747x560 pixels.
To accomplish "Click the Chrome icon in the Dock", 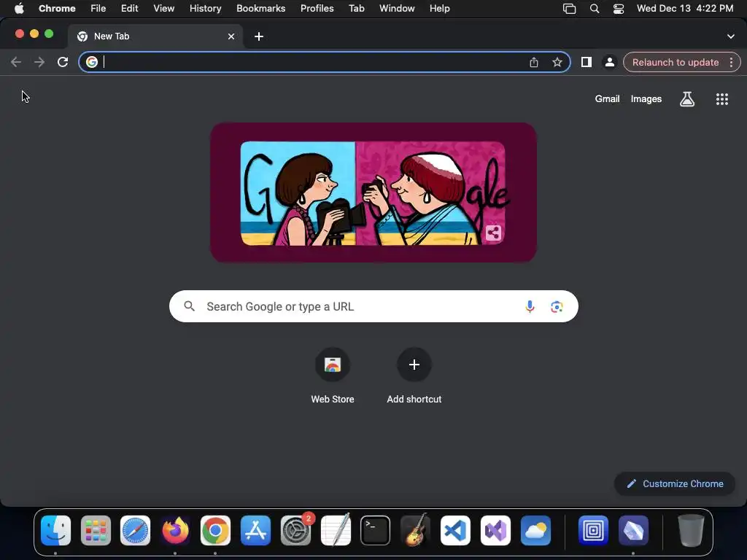I will [x=215, y=530].
